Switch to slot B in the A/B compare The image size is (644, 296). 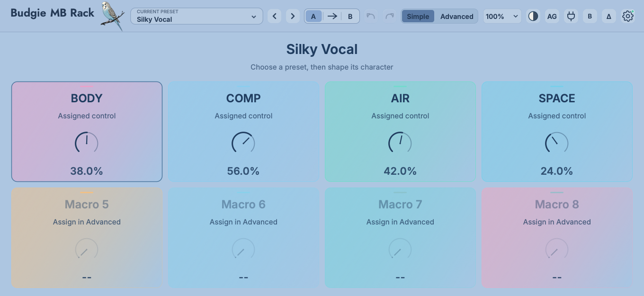tap(350, 16)
